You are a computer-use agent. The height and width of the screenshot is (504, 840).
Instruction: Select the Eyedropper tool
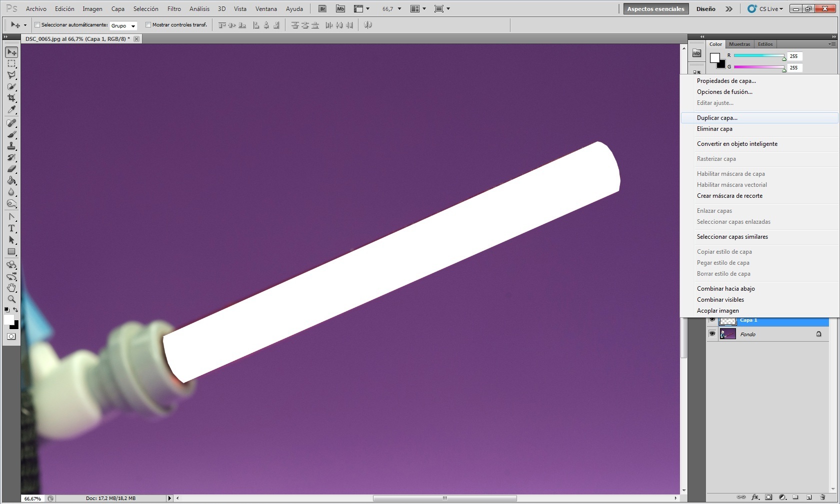coord(11,110)
